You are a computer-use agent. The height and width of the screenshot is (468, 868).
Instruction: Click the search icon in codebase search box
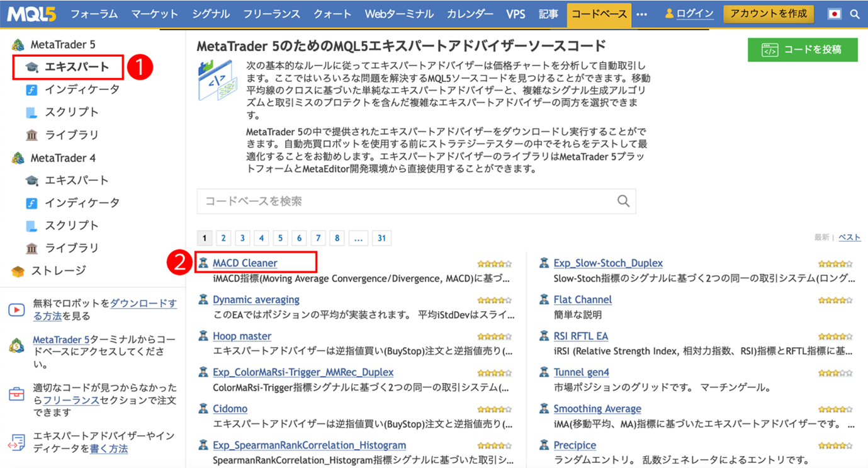pyautogui.click(x=623, y=201)
